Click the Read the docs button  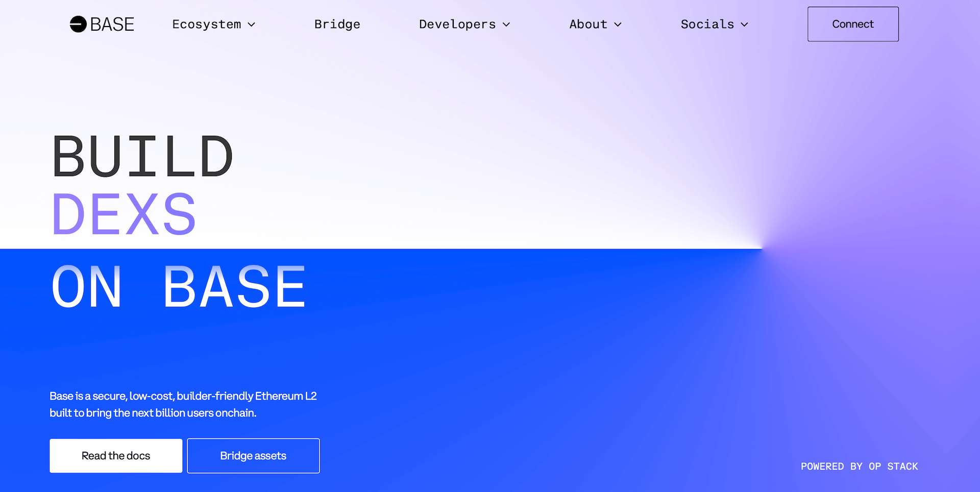[116, 456]
